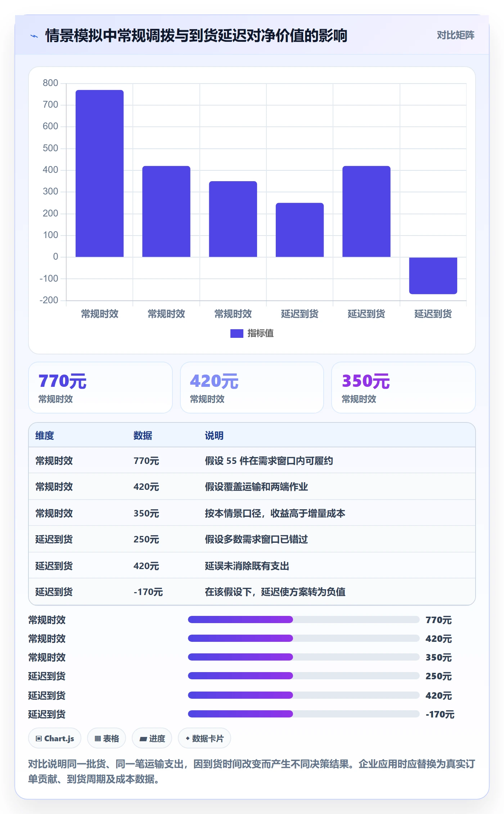Click the -100 y-axis tick label
Image resolution: width=504 pixels, height=814 pixels.
tap(49, 278)
